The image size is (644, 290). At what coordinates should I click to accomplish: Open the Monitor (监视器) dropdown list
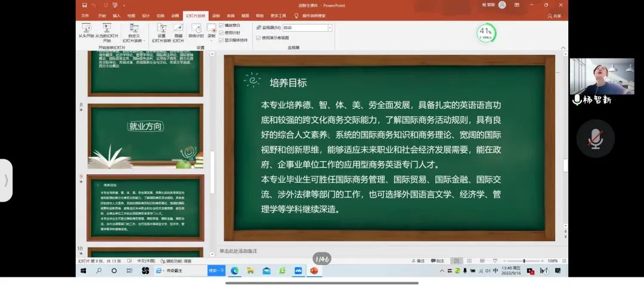click(329, 27)
